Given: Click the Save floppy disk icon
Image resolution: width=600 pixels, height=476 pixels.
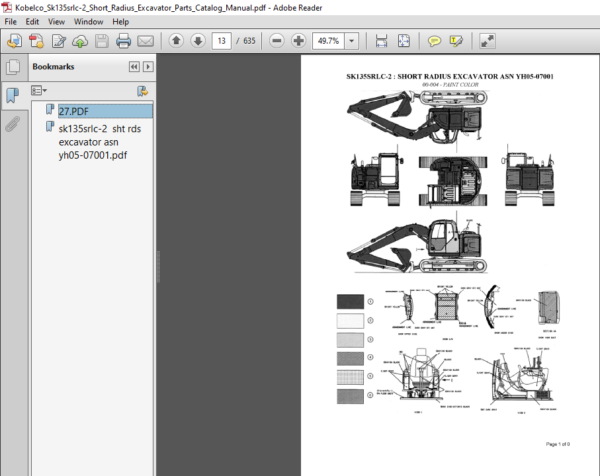Looking at the screenshot, I should tap(102, 41).
